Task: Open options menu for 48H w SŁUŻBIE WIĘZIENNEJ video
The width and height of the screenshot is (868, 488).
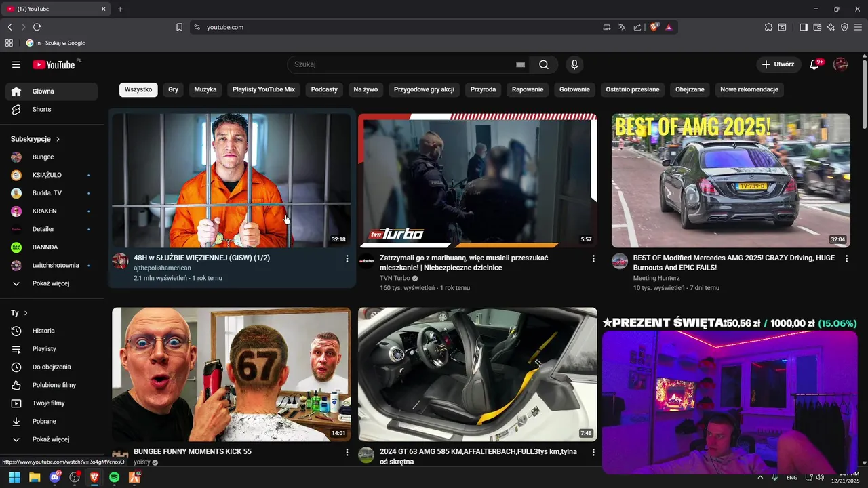Action: coord(347,258)
